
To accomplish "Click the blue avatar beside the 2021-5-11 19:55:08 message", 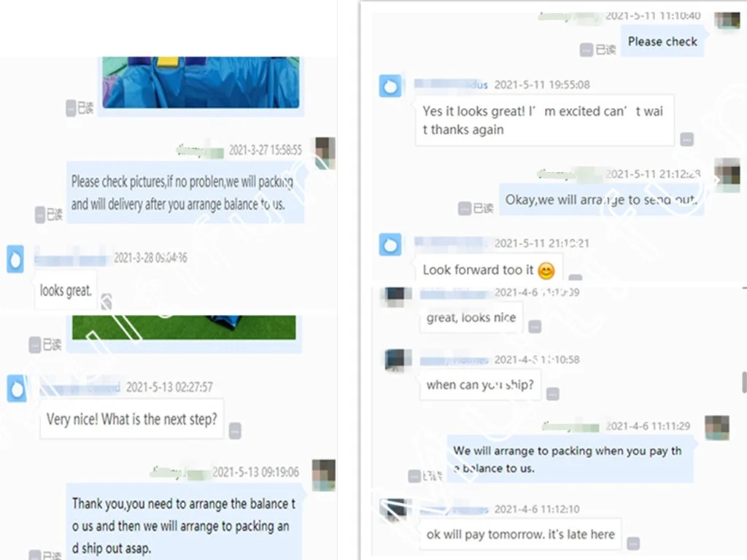I will click(x=390, y=86).
